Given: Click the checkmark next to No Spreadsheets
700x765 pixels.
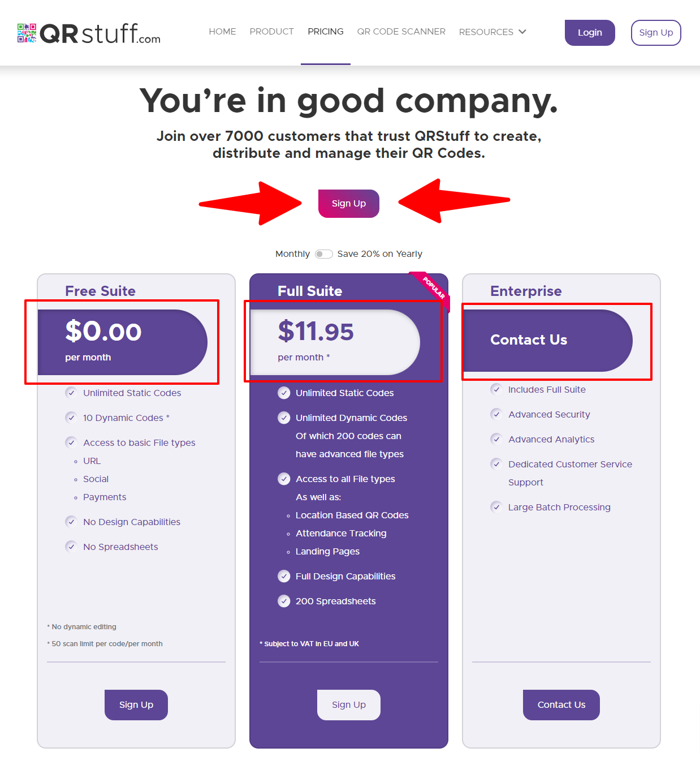Looking at the screenshot, I should pos(71,547).
